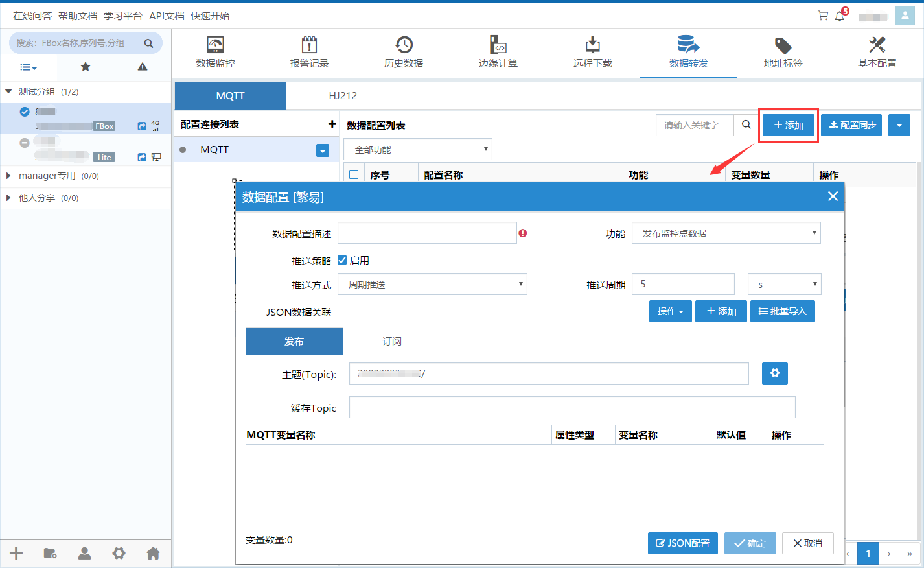
Task: Switch to the HJ212 tab
Action: pos(343,96)
